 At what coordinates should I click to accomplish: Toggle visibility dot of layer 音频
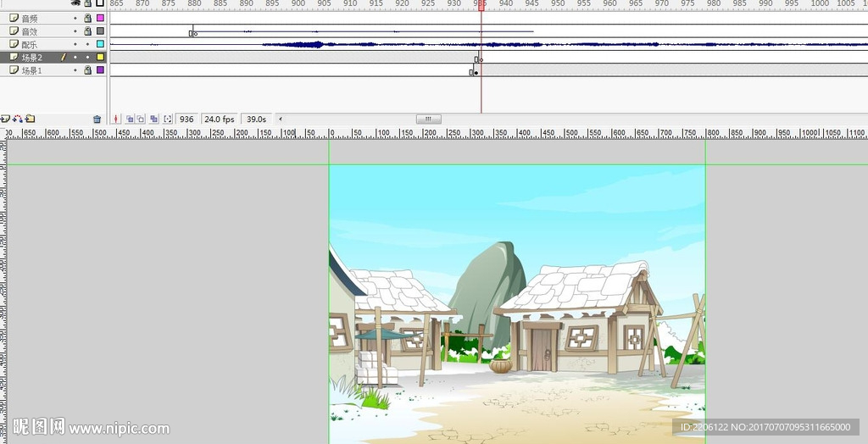[75, 19]
